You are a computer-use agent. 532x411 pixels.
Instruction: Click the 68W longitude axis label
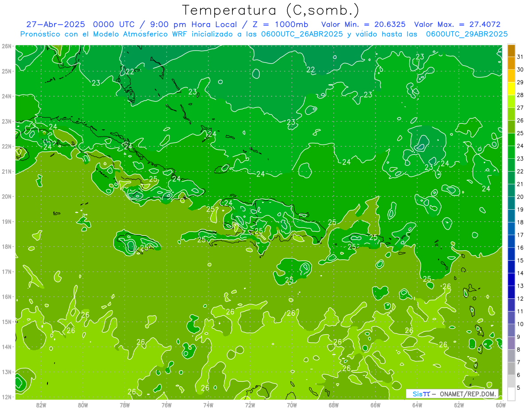point(334,405)
